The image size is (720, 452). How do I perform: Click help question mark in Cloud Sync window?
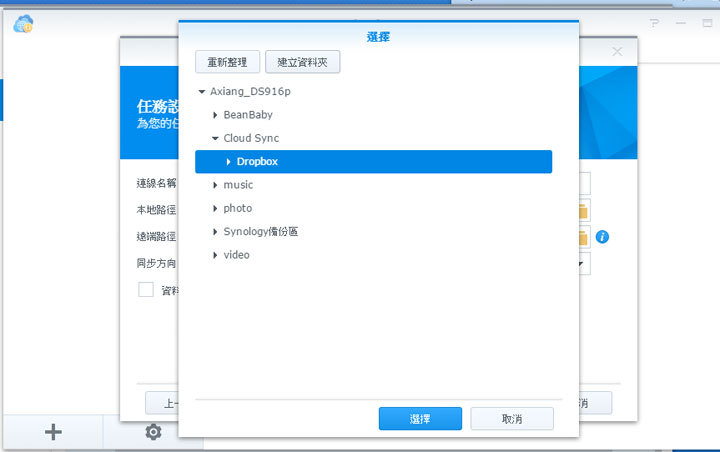654,23
